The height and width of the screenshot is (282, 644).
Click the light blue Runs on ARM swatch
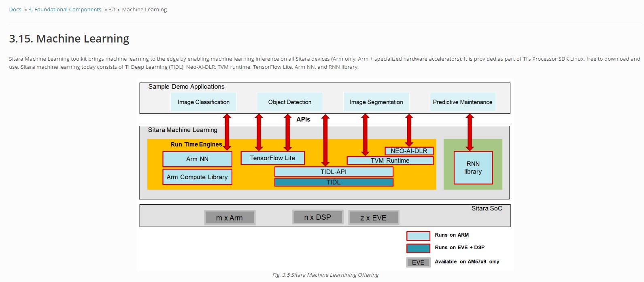pyautogui.click(x=418, y=235)
